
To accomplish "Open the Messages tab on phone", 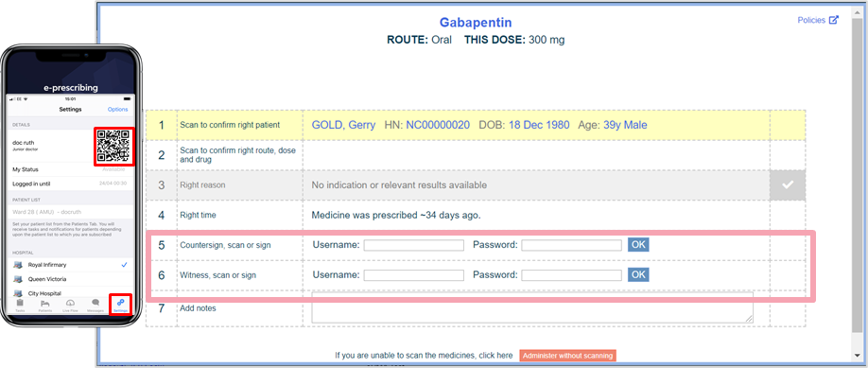I will 95,305.
